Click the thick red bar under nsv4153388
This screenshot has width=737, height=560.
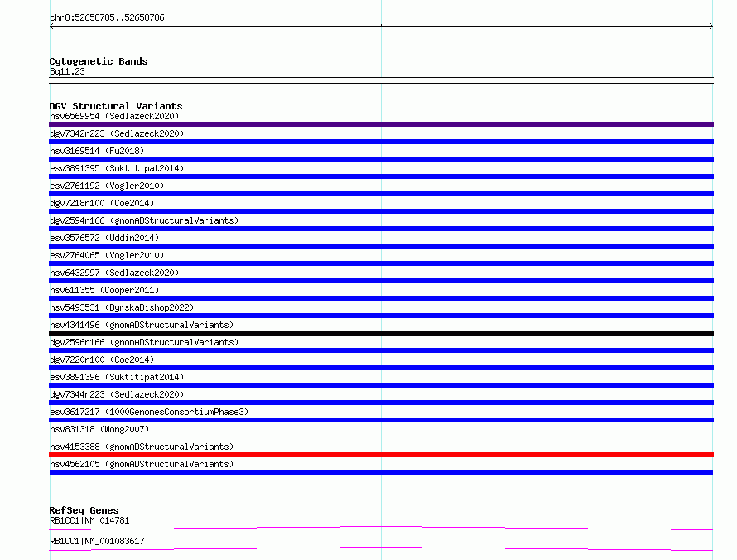click(381, 455)
